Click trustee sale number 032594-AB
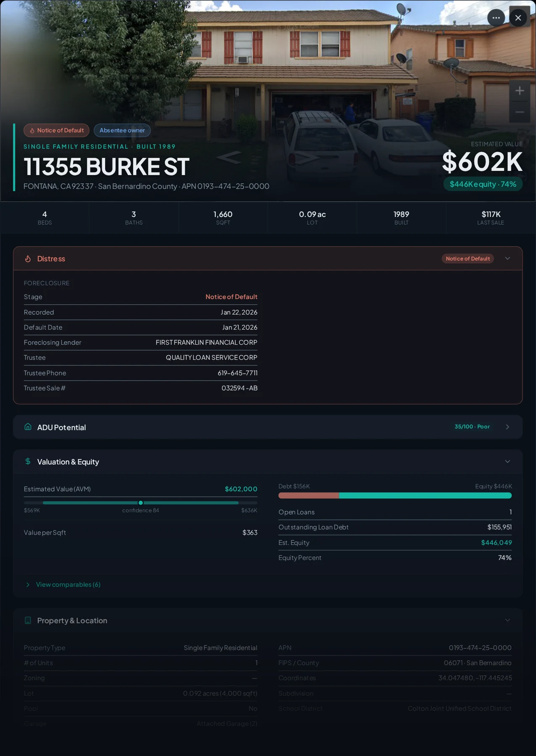The image size is (536, 756). 240,388
